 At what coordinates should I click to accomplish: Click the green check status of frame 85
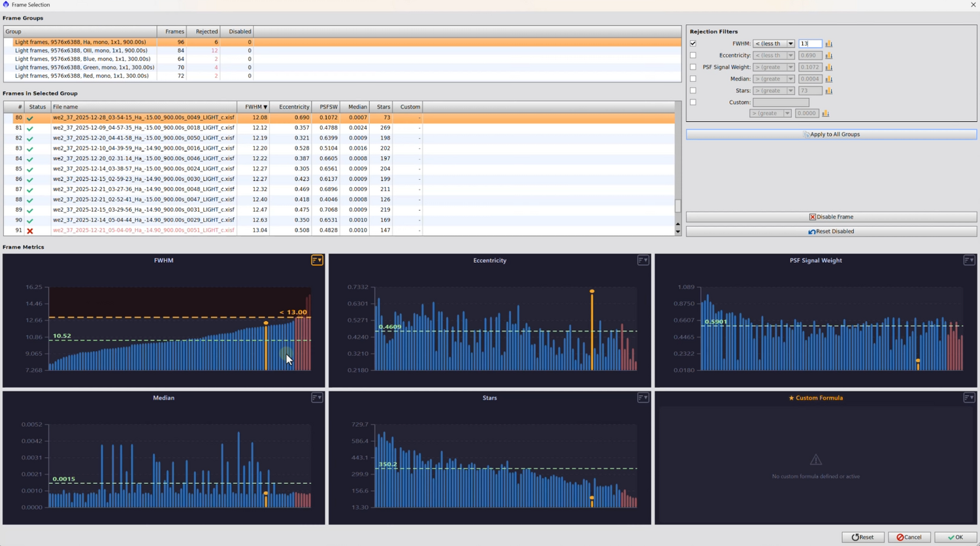pos(30,169)
